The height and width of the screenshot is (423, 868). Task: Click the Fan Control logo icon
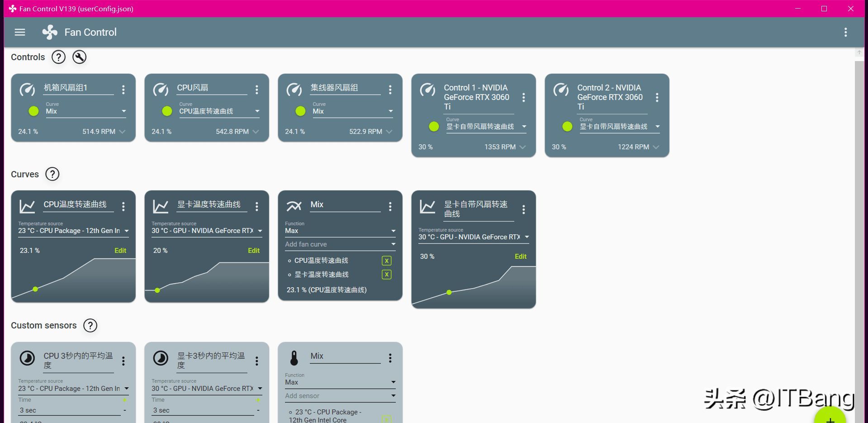[50, 32]
